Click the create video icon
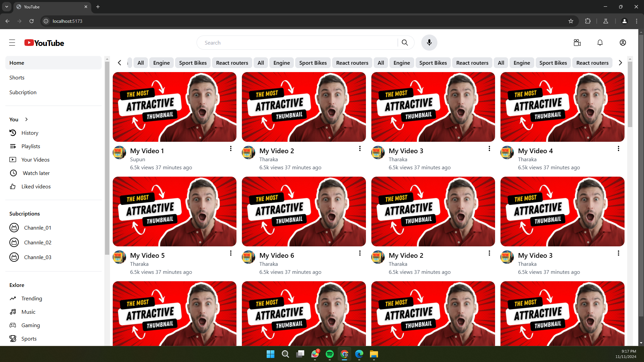The image size is (644, 362). (x=577, y=43)
